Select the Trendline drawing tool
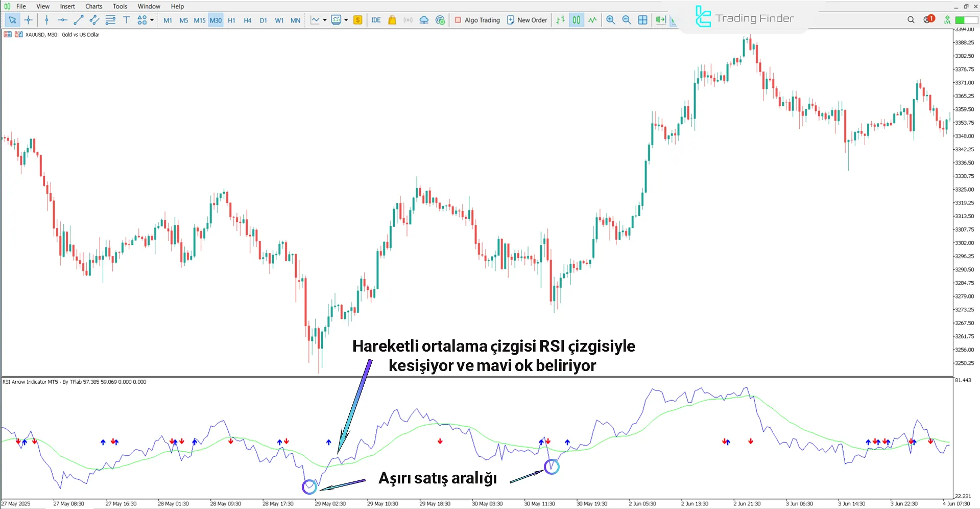980x509 pixels. tap(79, 20)
